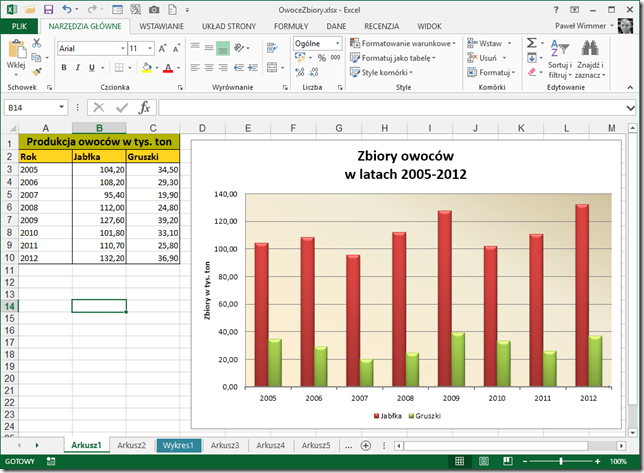Zoom in with the plus button
Image resolution: width=644 pixels, height=473 pixels.
point(598,462)
